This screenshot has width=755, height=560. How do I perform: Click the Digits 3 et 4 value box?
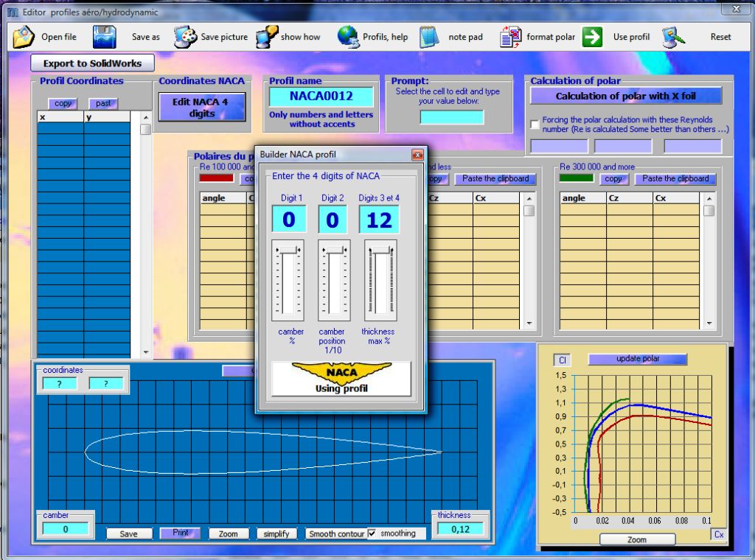tap(379, 220)
